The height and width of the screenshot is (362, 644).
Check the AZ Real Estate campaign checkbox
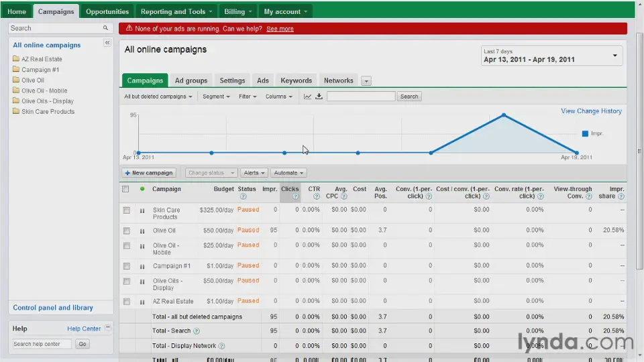coord(127,302)
